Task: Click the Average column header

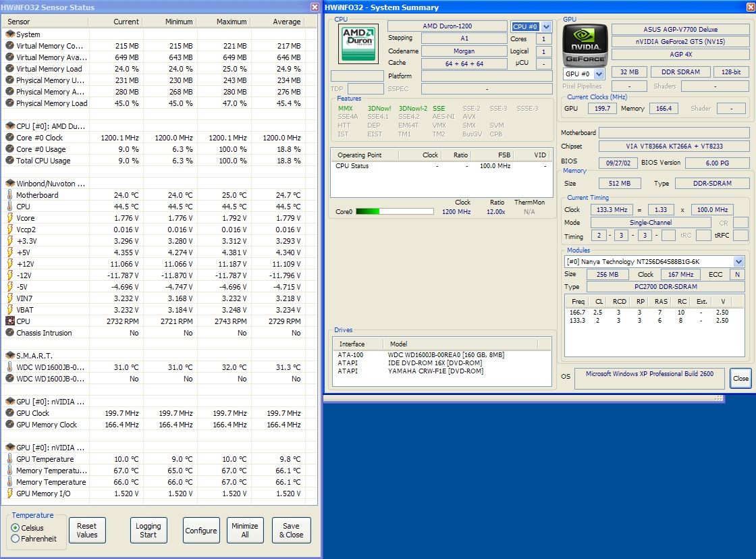Action: tap(277, 22)
